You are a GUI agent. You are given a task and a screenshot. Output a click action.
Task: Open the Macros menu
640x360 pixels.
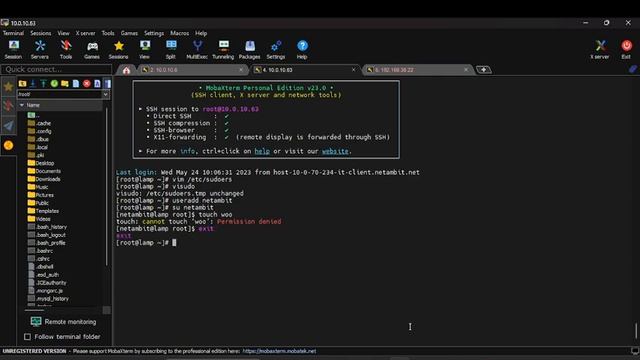click(180, 33)
